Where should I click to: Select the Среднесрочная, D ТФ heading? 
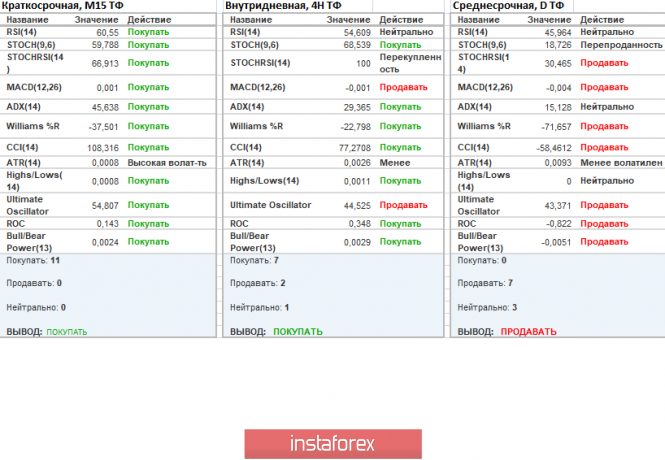508,6
